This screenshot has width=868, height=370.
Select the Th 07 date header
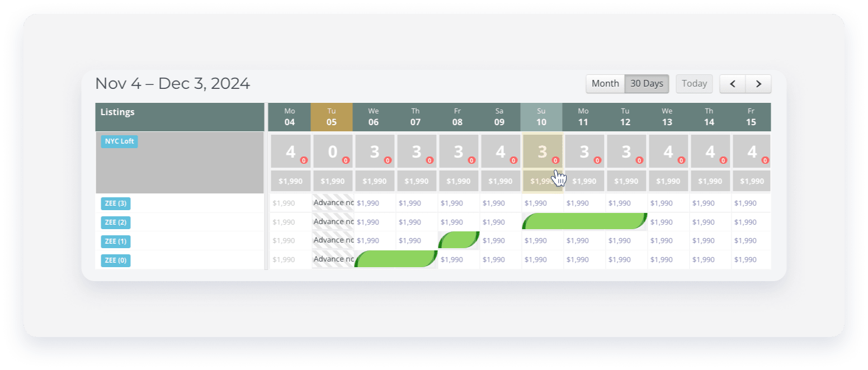coord(416,117)
